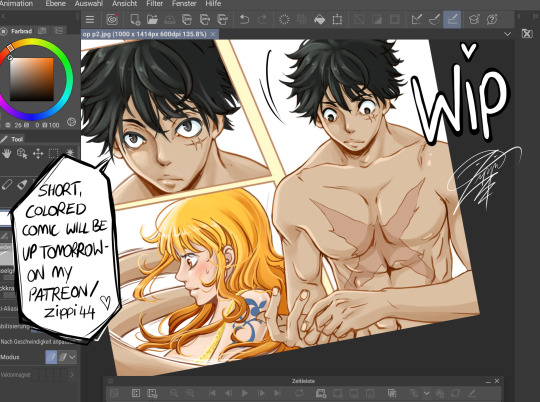
Task: Collapse the left panel dock arrow
Action: (3, 16)
